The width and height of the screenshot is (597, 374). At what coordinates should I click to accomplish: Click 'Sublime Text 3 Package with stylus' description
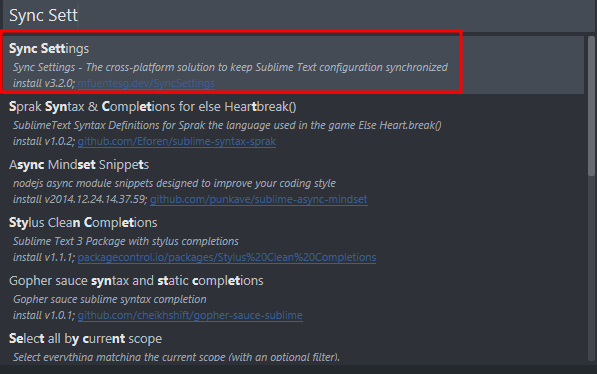coord(126,241)
